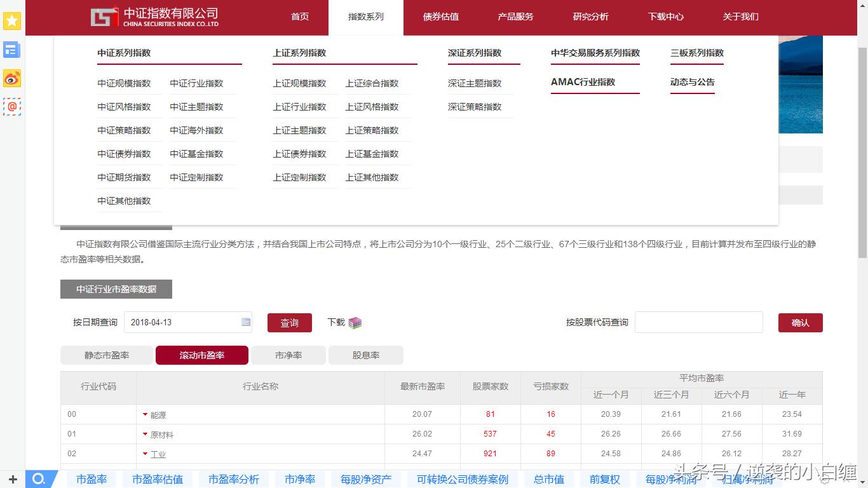868x488 pixels.
Task: Expand the 工业 industry row
Action: (145, 454)
